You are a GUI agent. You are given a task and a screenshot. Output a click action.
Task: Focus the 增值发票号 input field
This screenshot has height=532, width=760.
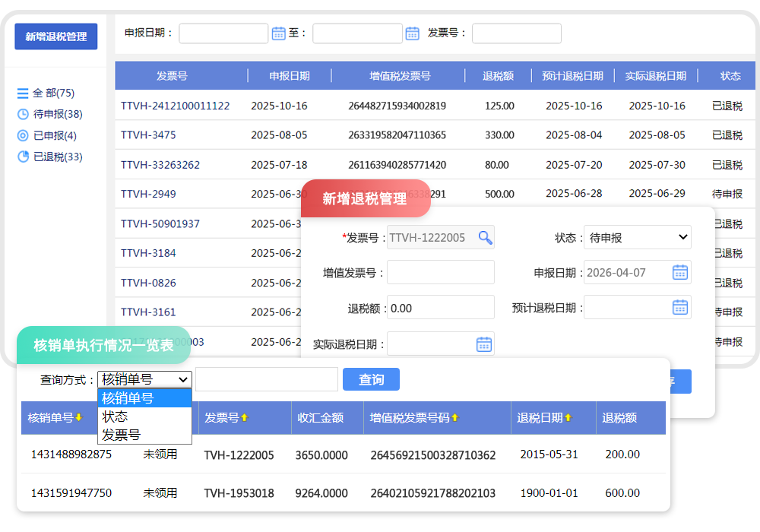tap(441, 272)
